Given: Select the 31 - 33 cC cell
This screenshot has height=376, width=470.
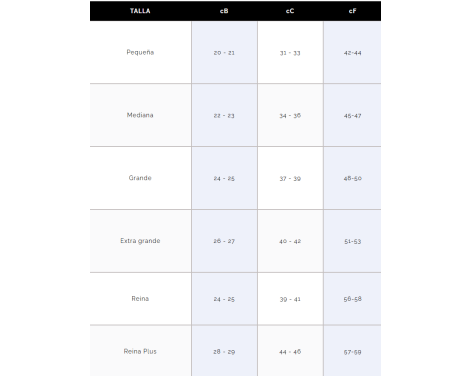Looking at the screenshot, I should click(290, 53).
